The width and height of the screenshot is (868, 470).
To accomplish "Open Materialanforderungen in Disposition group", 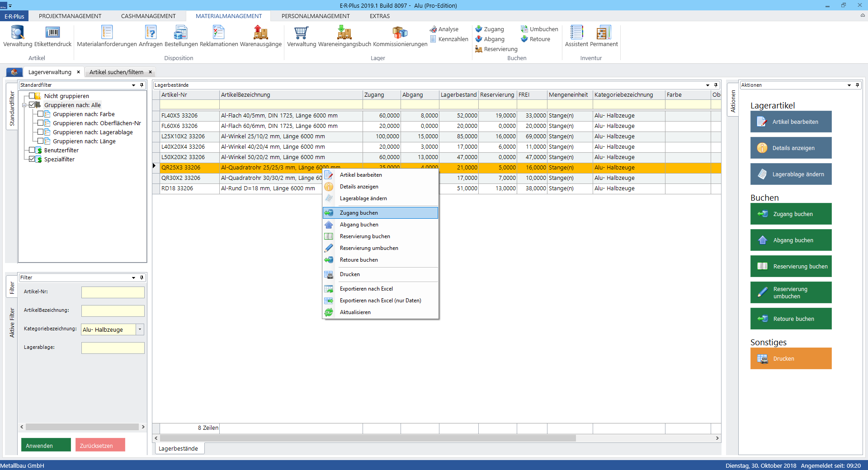I will (x=107, y=36).
